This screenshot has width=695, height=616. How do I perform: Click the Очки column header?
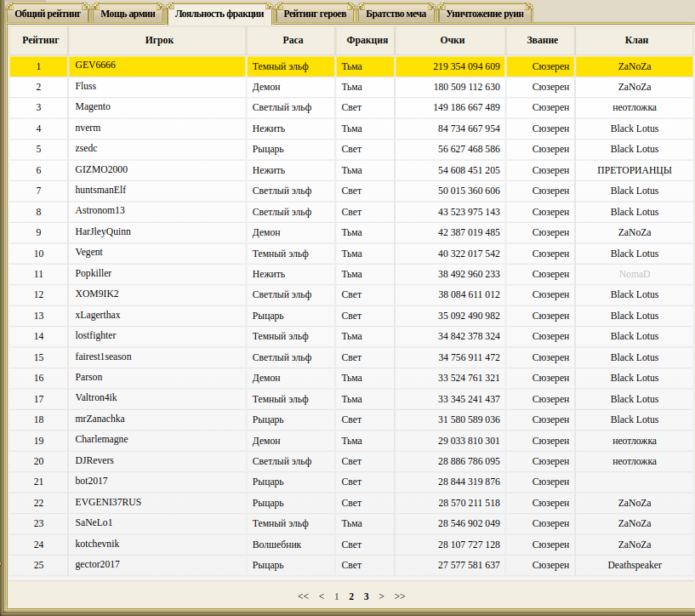tap(452, 40)
